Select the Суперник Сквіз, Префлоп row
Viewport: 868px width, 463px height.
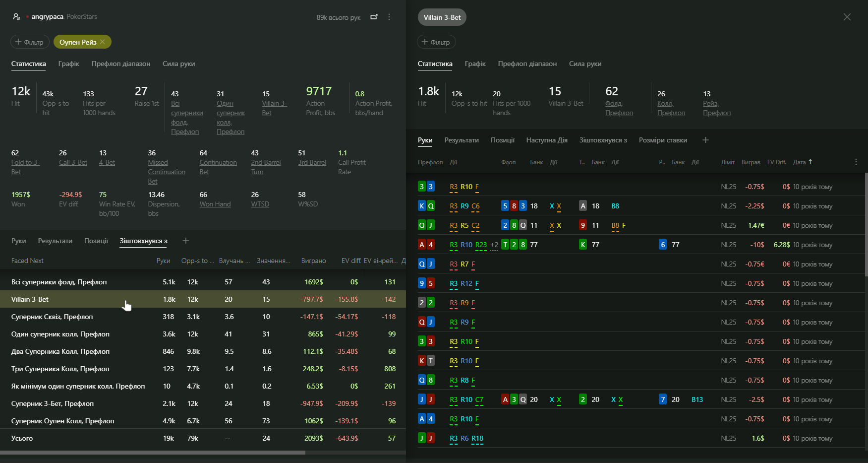point(203,317)
